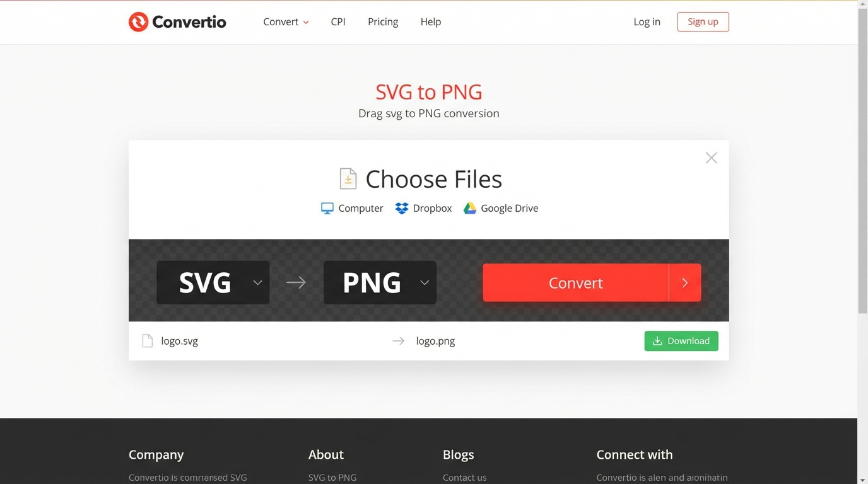Screen dimensions: 868x484
Task: Open the SVG to PNG link under About
Action: [x=332, y=477]
